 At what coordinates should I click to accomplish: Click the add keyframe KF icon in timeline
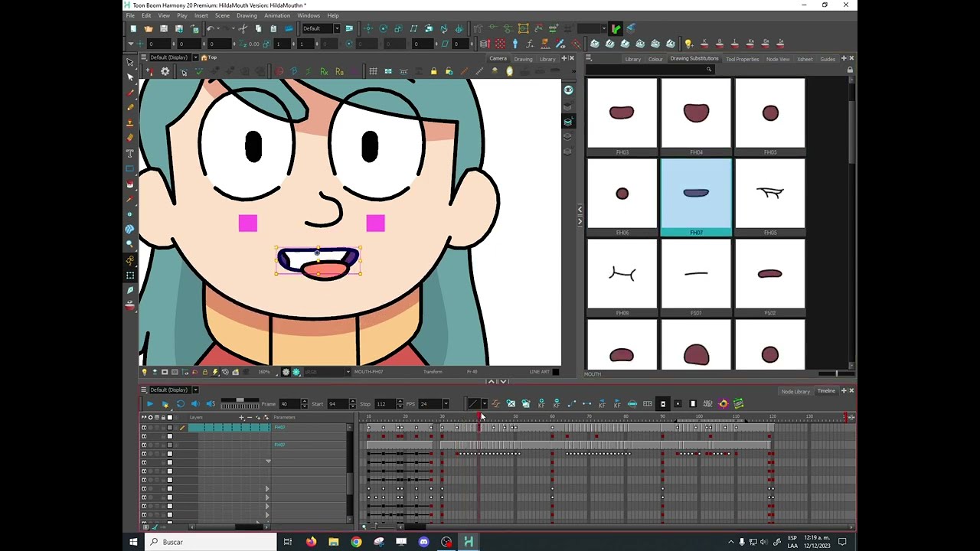click(x=541, y=403)
